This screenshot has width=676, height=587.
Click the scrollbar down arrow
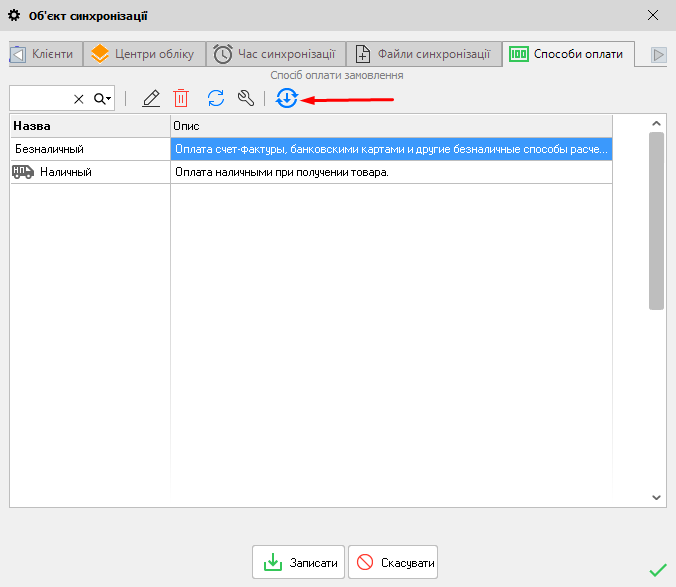tap(656, 496)
